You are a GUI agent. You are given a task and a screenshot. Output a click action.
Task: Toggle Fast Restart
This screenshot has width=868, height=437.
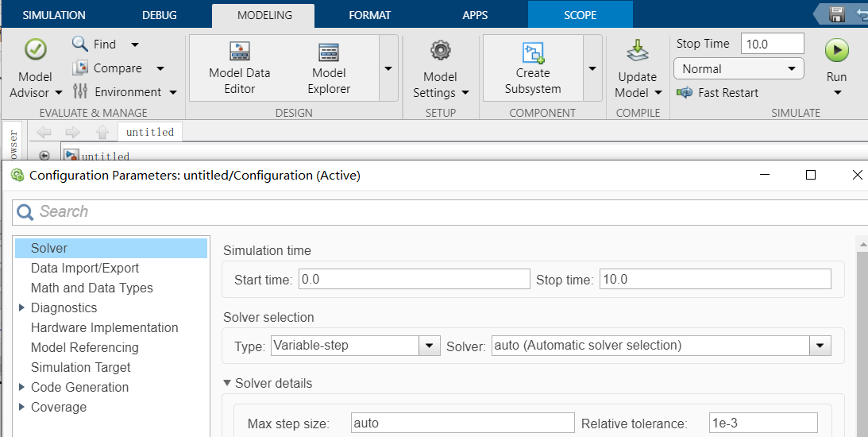[x=717, y=92]
